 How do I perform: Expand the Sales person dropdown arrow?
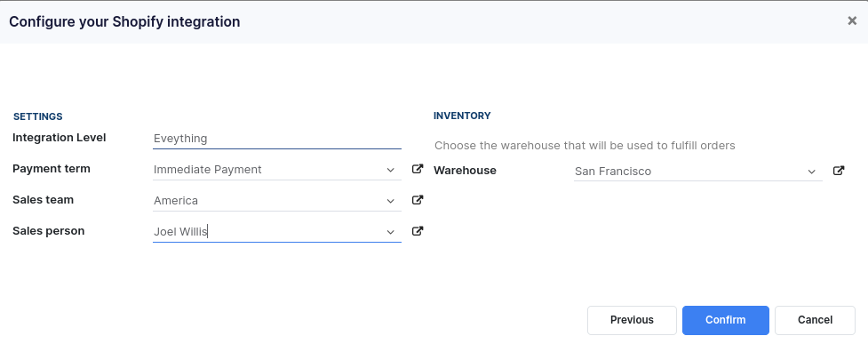[x=391, y=232]
